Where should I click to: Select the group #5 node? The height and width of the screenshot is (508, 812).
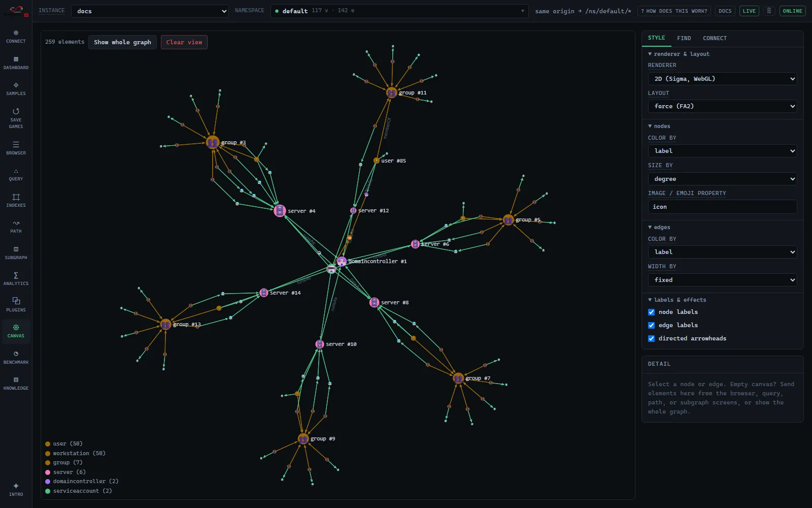tap(508, 220)
